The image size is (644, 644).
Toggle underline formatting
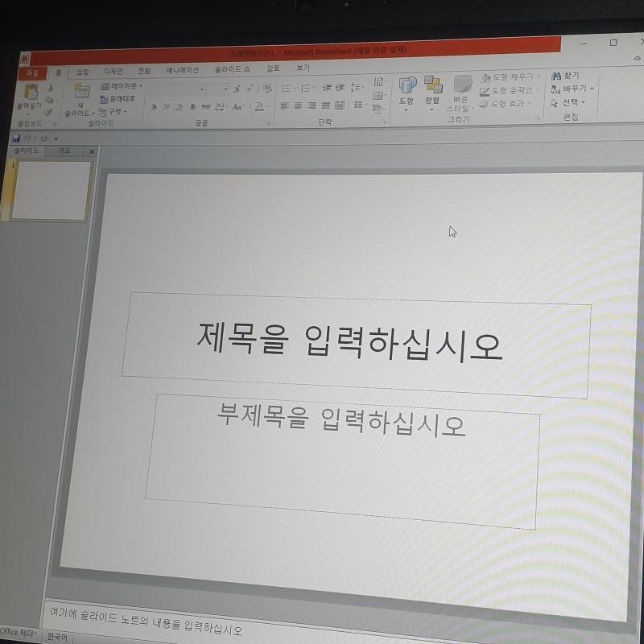tap(179, 107)
